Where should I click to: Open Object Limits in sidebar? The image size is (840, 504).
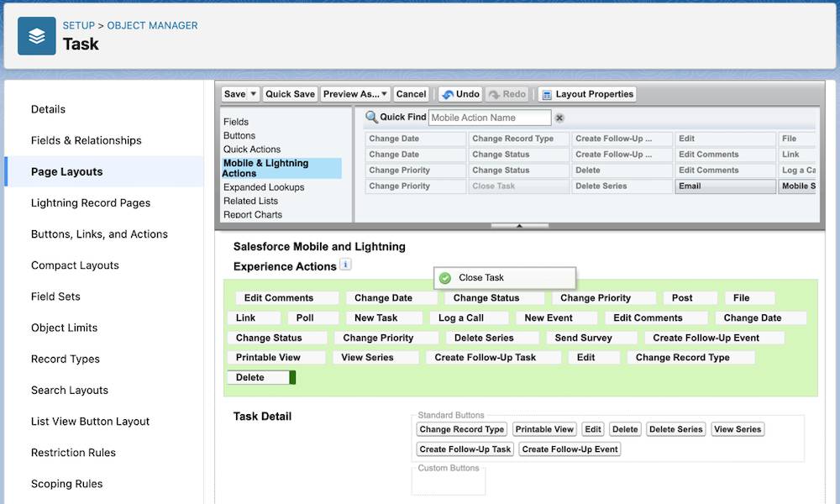(65, 328)
